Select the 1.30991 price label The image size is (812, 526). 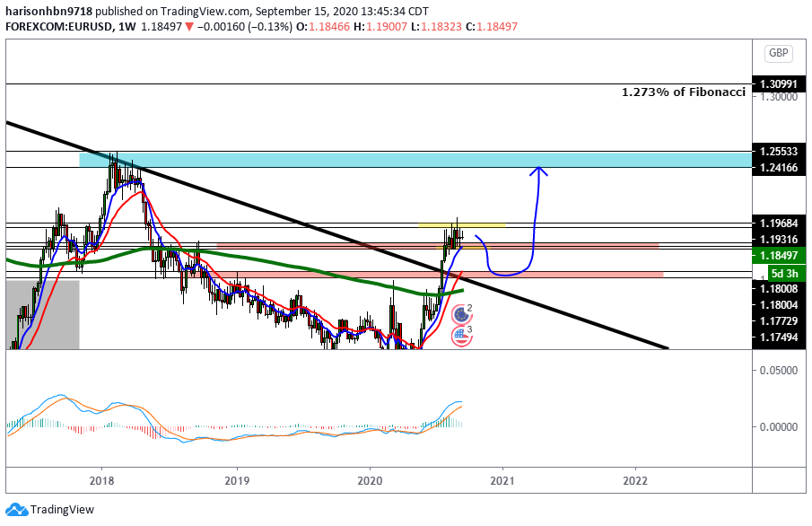pyautogui.click(x=778, y=84)
